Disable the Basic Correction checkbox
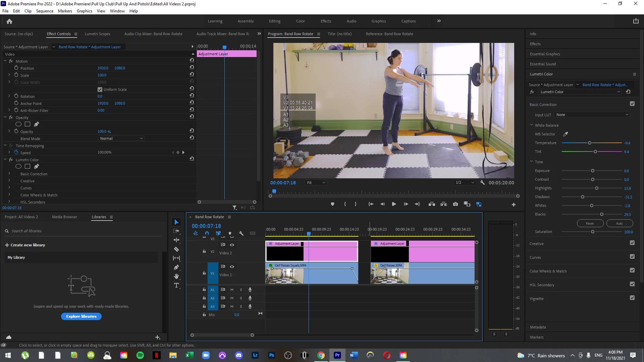 click(632, 104)
